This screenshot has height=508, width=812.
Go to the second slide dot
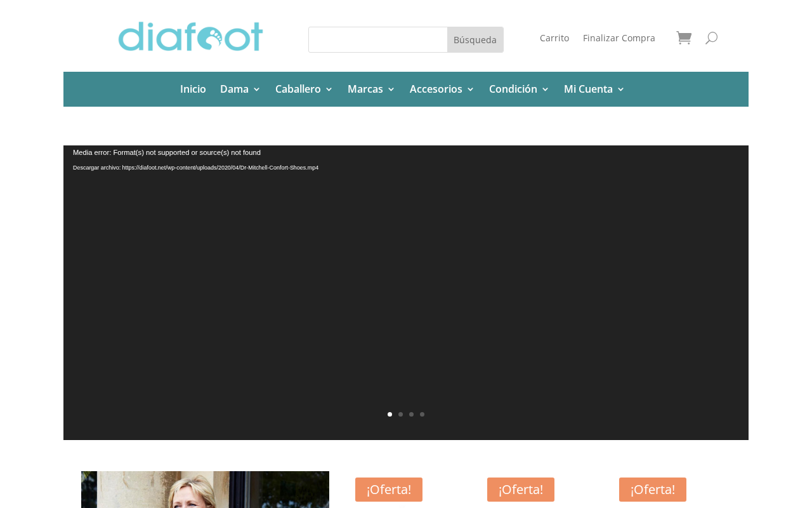(400, 414)
